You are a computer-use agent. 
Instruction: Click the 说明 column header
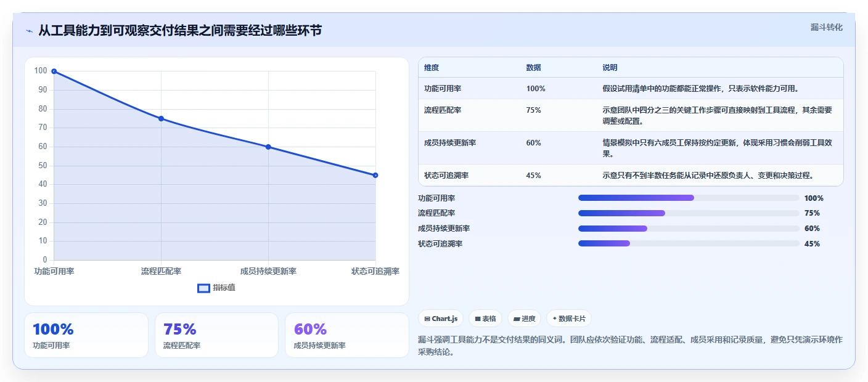(610, 68)
